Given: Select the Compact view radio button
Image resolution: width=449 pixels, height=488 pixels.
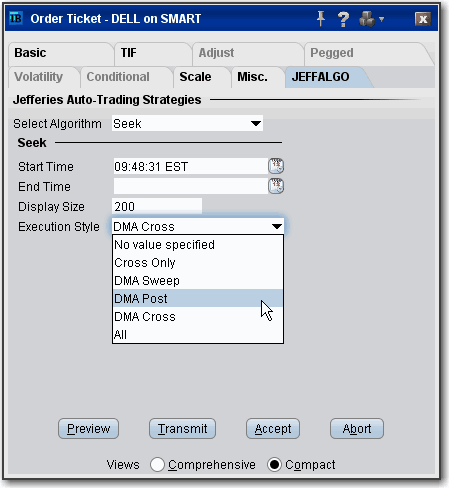Looking at the screenshot, I should coord(274,464).
